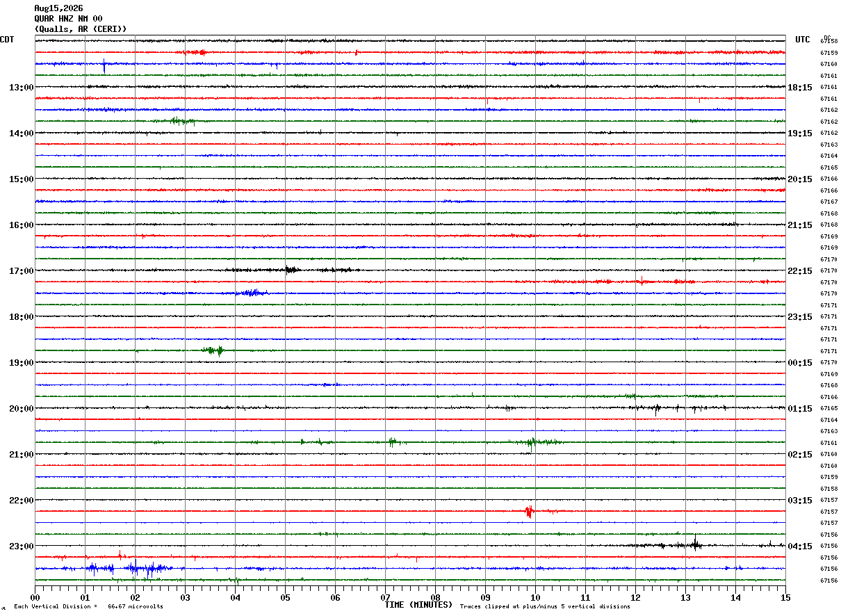
Task: Select the 17:00 CDT row label
Action: click(21, 271)
